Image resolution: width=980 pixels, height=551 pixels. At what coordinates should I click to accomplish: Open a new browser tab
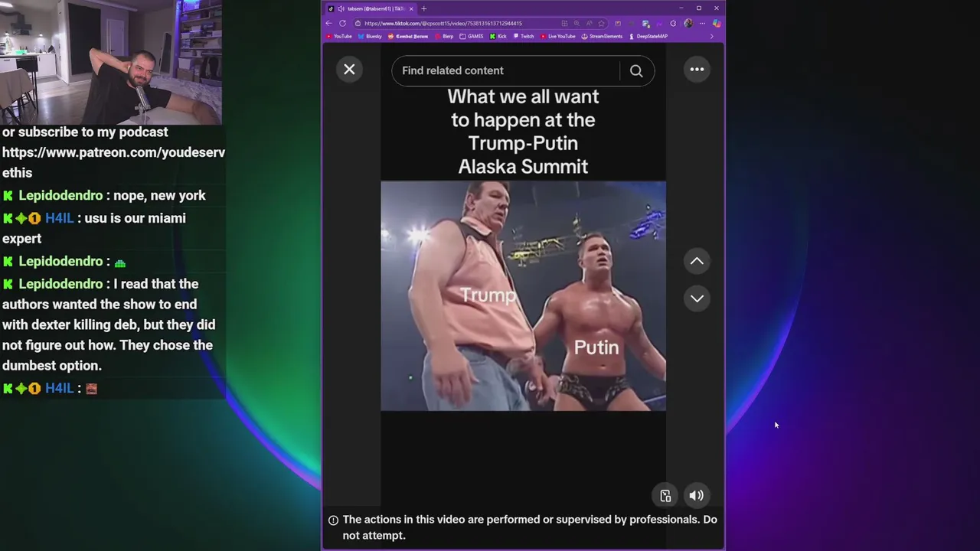point(423,8)
